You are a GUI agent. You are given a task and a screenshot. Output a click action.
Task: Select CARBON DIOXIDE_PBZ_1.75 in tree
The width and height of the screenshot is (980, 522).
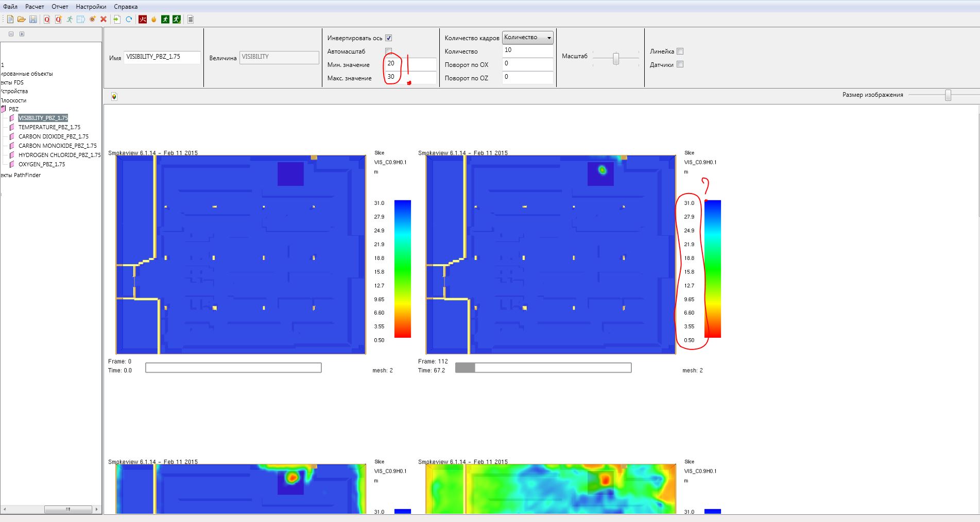pyautogui.click(x=54, y=136)
